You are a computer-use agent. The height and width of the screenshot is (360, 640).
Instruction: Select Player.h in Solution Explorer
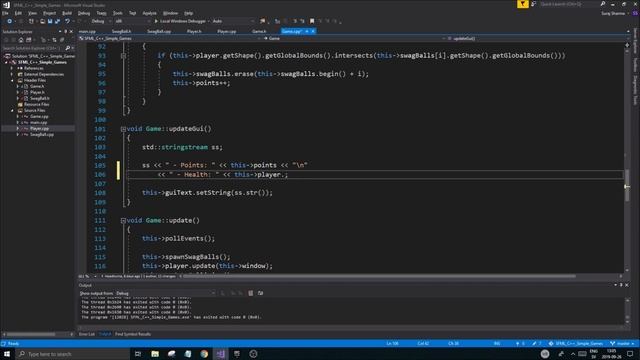coord(37,92)
